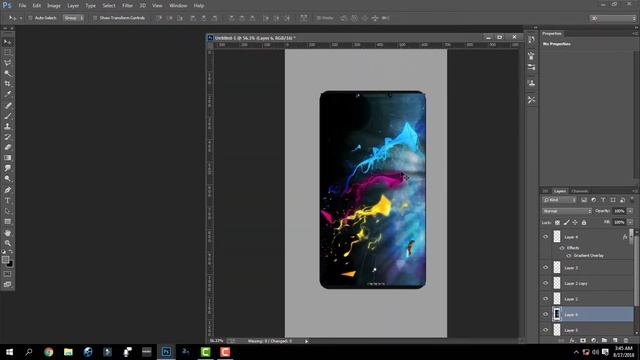Hide Layer 5 with its eye icon

point(545,330)
